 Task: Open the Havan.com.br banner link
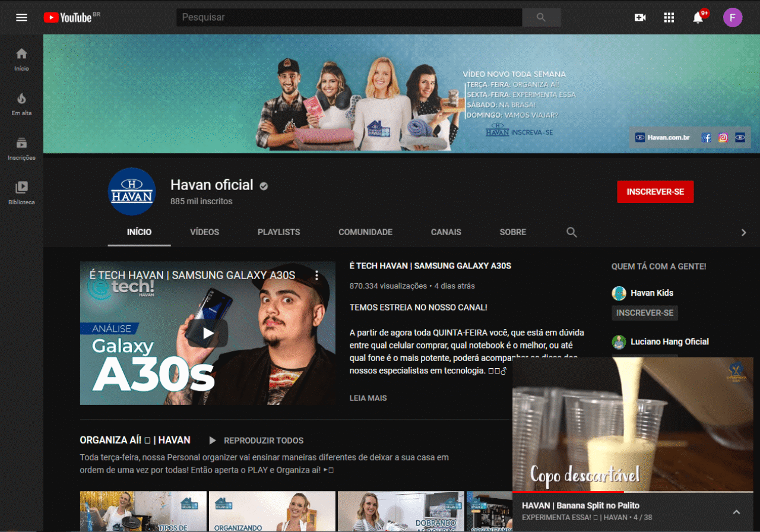pyautogui.click(x=663, y=138)
